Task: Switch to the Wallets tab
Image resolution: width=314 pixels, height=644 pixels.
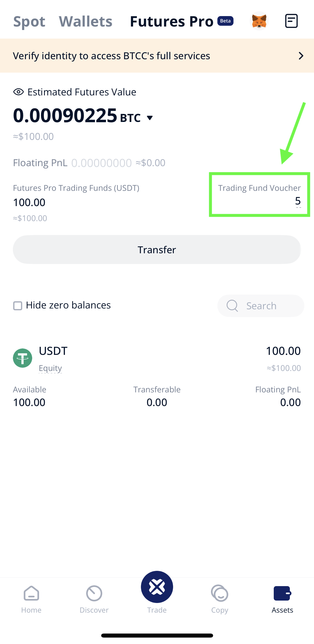Action: click(86, 21)
